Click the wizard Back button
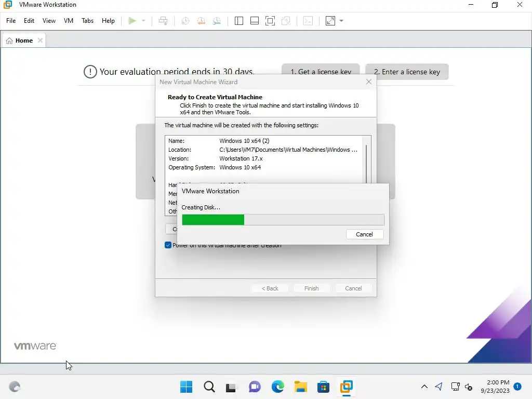Screen dimensions: 532x399 pos(270,288)
